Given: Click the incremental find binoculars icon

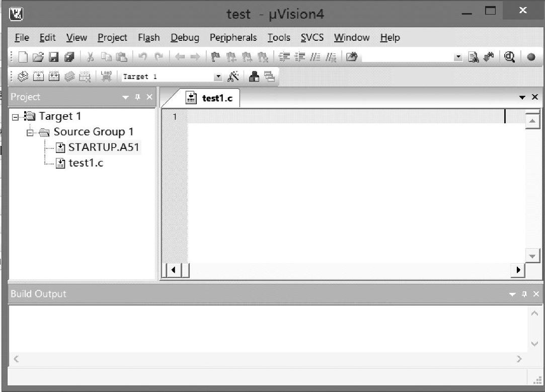Looking at the screenshot, I should pyautogui.click(x=489, y=57).
